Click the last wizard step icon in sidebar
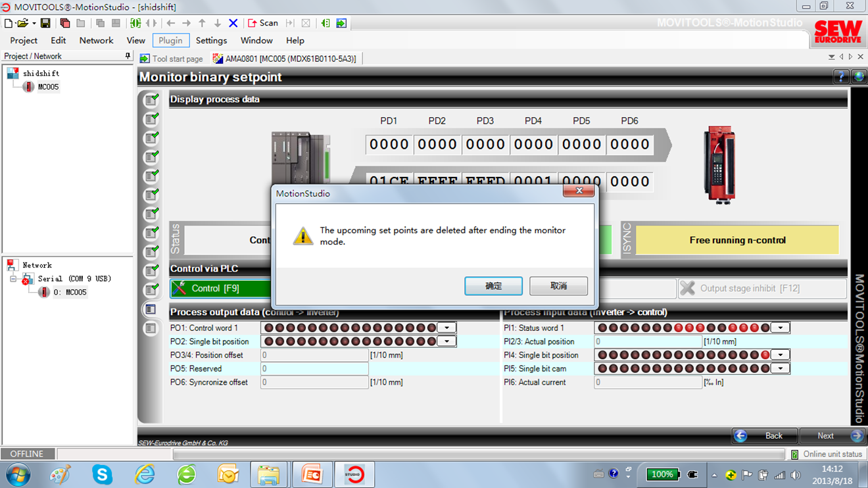Viewport: 868px width, 488px height. (x=151, y=328)
